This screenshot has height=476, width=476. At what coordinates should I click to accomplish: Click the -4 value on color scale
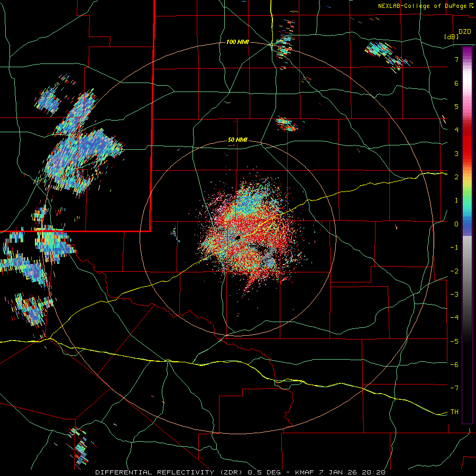click(454, 318)
